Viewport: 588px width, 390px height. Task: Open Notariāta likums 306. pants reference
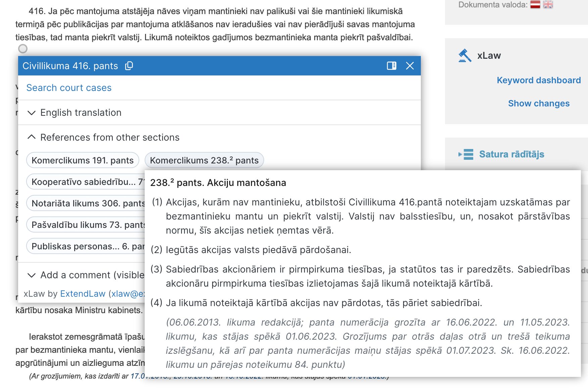pos(86,203)
